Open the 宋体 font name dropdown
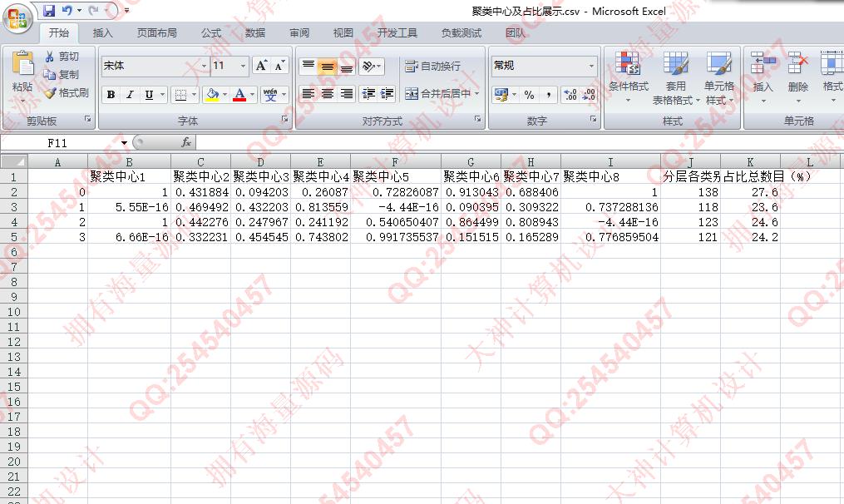This screenshot has height=504, width=844. 204,66
